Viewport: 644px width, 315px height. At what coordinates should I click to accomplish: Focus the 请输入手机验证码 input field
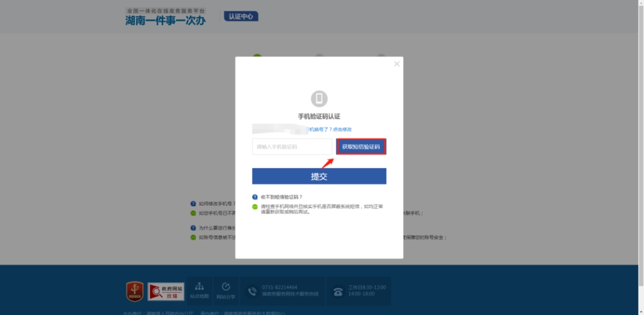(292, 147)
